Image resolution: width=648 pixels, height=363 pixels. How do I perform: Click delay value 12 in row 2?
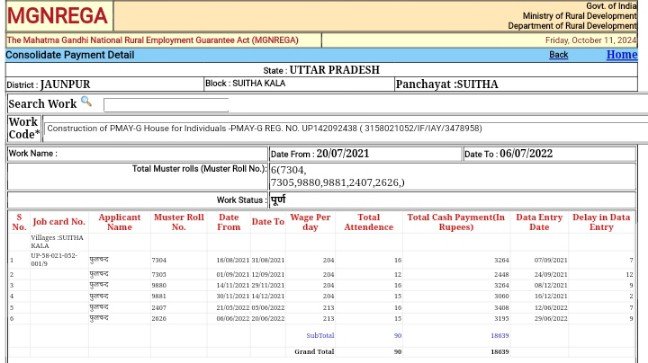pyautogui.click(x=629, y=275)
